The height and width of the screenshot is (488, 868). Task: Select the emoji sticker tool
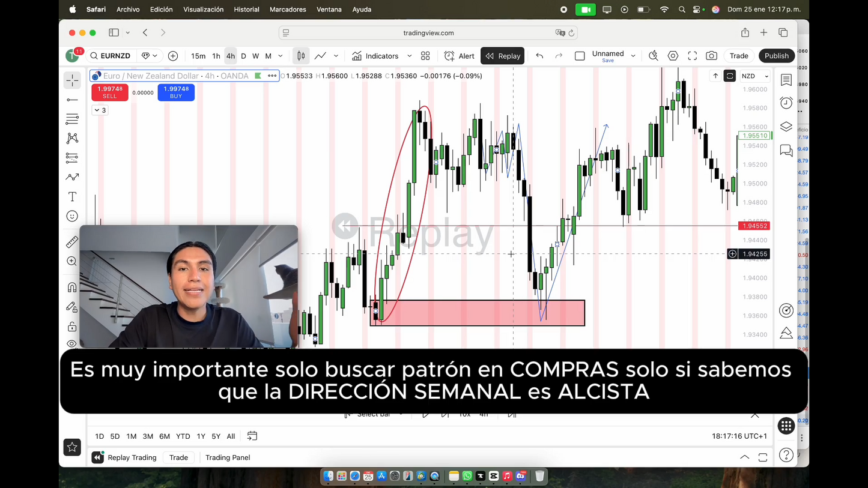coord(72,216)
